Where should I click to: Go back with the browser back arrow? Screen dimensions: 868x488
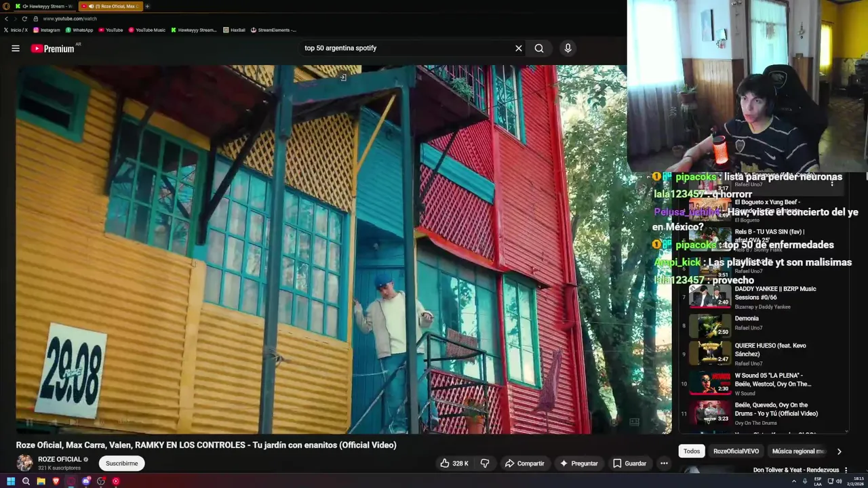(6, 19)
